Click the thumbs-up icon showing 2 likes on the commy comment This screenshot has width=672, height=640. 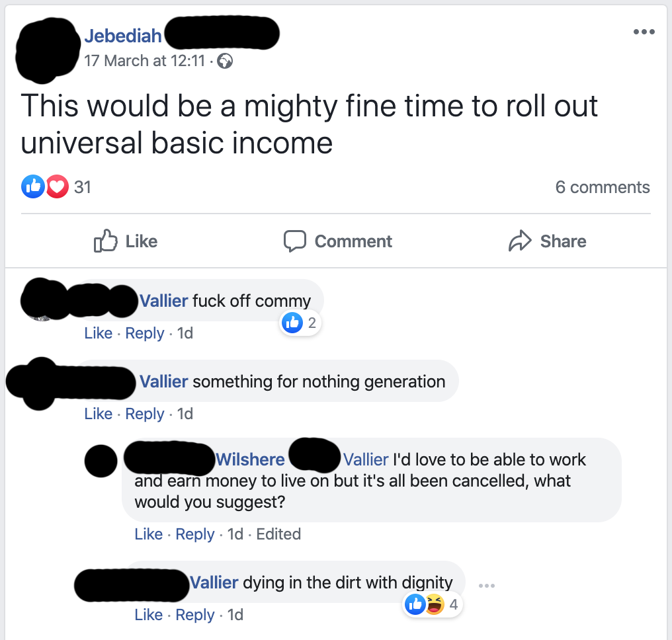tap(292, 323)
